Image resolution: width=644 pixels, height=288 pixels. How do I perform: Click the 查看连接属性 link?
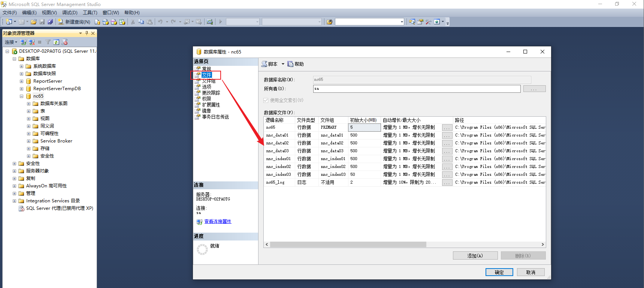coord(218,221)
